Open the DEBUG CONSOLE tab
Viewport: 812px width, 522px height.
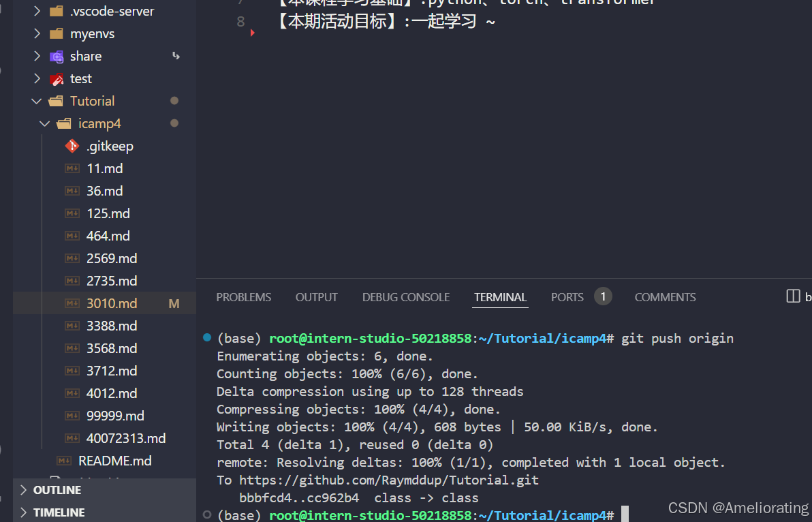(405, 296)
